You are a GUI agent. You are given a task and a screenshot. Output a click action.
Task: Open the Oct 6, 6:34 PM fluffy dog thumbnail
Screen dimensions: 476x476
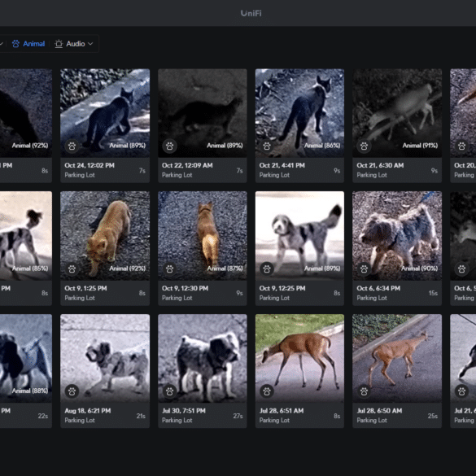point(397,236)
